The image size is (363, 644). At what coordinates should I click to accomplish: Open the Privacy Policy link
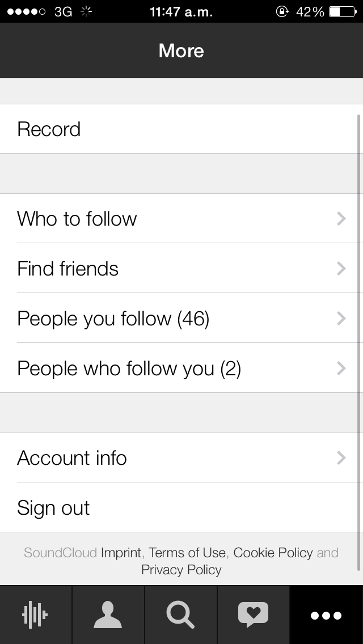[x=181, y=570]
